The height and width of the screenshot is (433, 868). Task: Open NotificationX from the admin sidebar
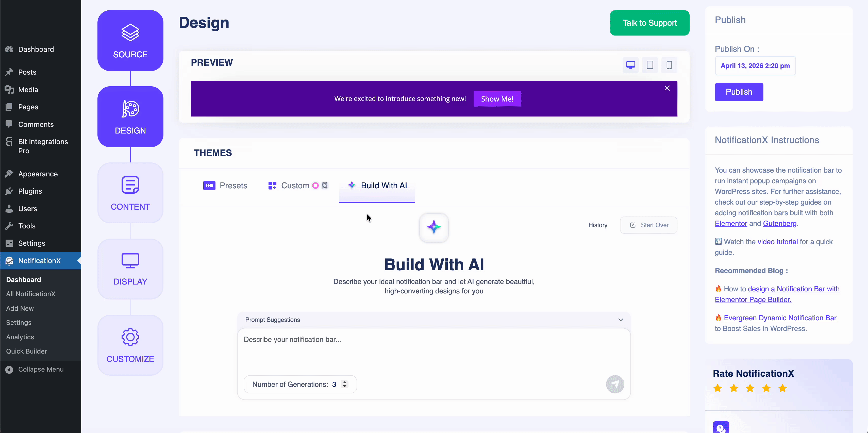pos(39,260)
